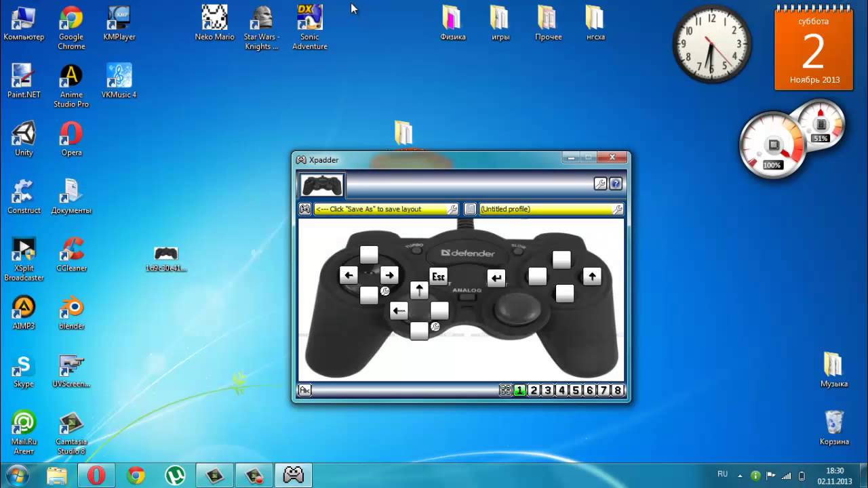Image resolution: width=868 pixels, height=488 pixels.
Task: Select the 'Корзина' recycle bin icon
Action: pos(834,428)
